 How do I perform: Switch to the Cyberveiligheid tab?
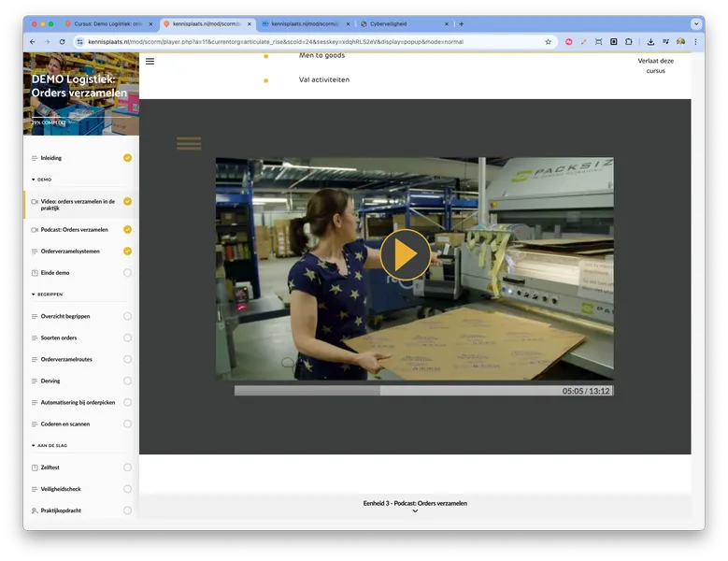click(404, 23)
